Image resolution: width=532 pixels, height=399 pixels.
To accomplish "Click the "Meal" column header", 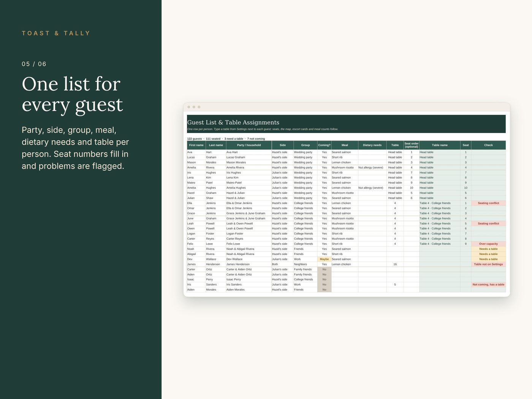I will point(345,145).
